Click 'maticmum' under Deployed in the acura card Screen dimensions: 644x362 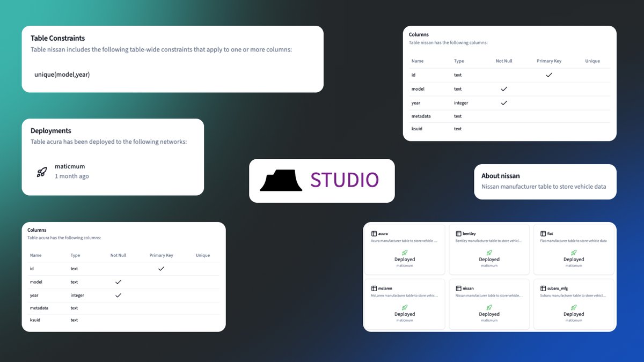[x=405, y=265]
